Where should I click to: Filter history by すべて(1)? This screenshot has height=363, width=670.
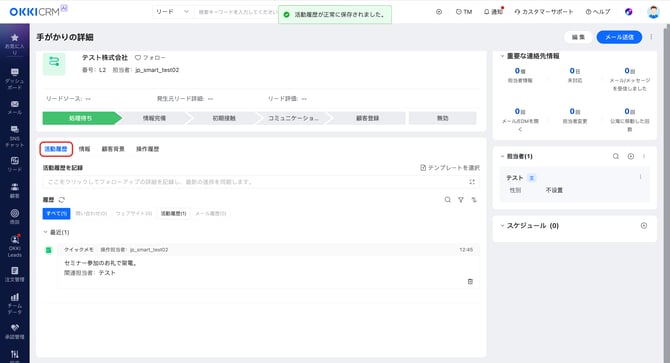[56, 214]
